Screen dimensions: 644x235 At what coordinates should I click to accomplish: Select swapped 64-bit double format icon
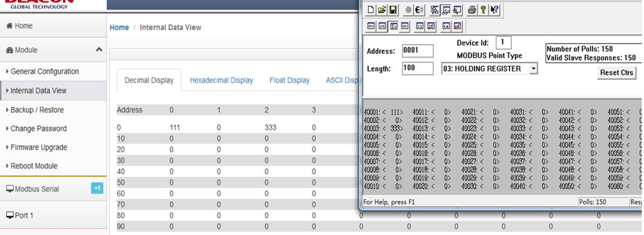(x=457, y=26)
